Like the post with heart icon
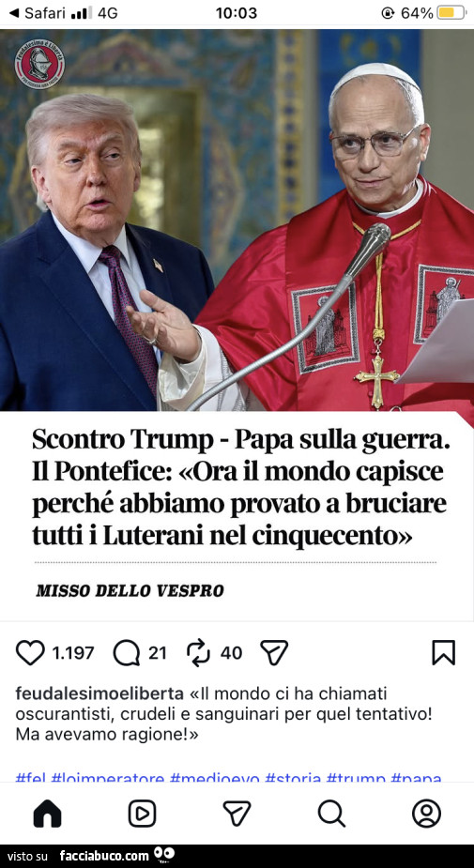Image resolution: width=474 pixels, height=868 pixels. [x=30, y=653]
